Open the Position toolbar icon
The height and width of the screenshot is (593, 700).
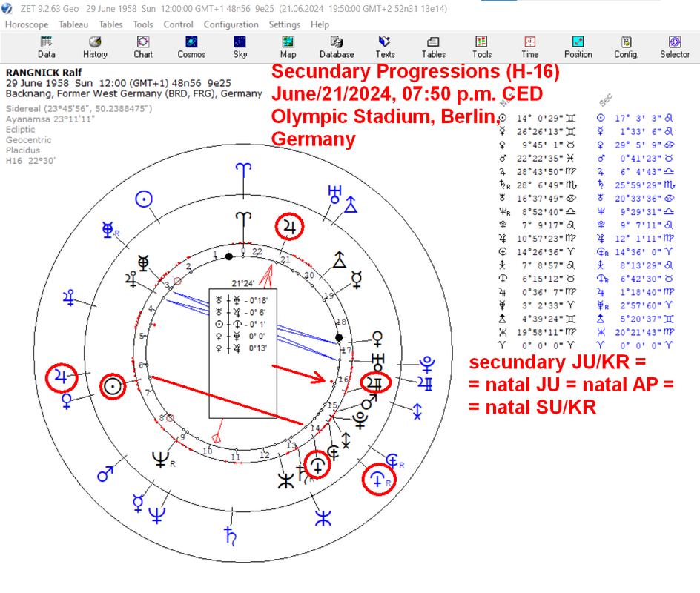coord(578,47)
